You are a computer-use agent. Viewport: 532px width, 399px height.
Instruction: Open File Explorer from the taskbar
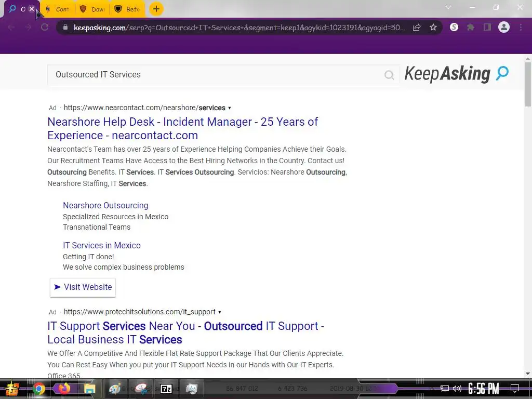[89, 389]
